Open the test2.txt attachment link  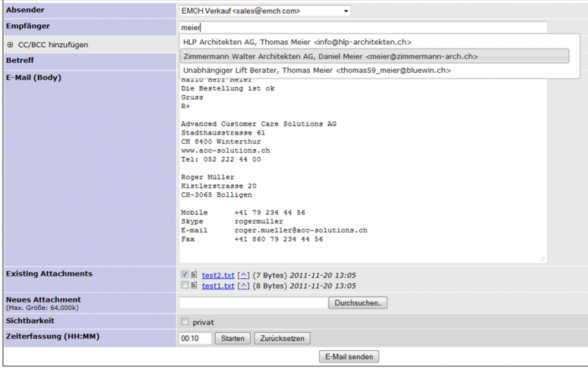pos(218,275)
